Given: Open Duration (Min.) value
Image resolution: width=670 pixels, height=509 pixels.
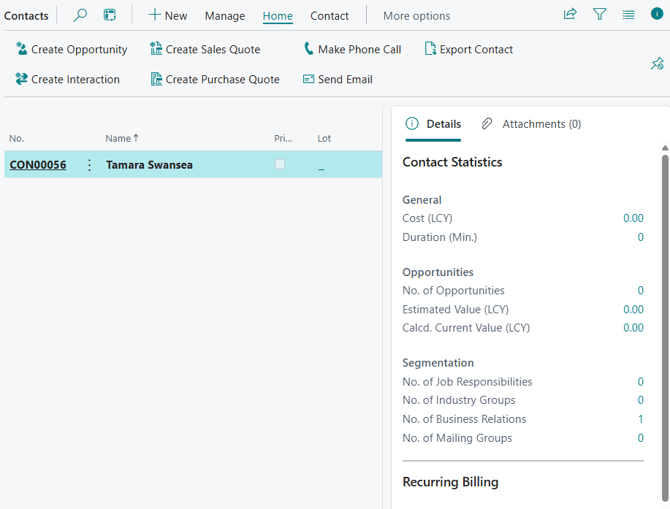Looking at the screenshot, I should [641, 237].
